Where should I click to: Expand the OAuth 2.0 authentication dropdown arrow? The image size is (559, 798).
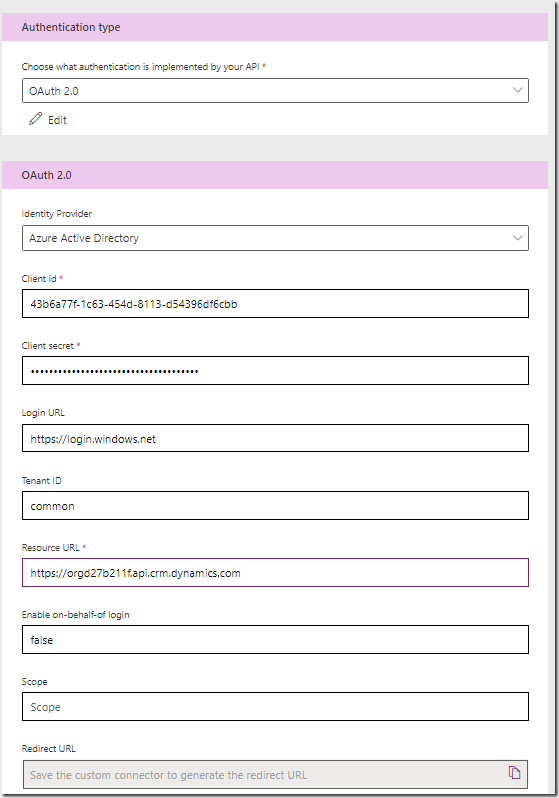[x=518, y=90]
